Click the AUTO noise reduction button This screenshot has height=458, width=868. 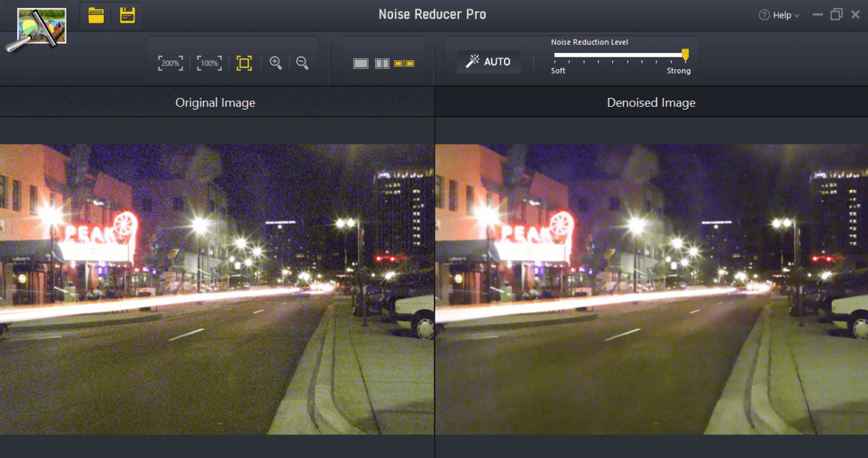488,61
